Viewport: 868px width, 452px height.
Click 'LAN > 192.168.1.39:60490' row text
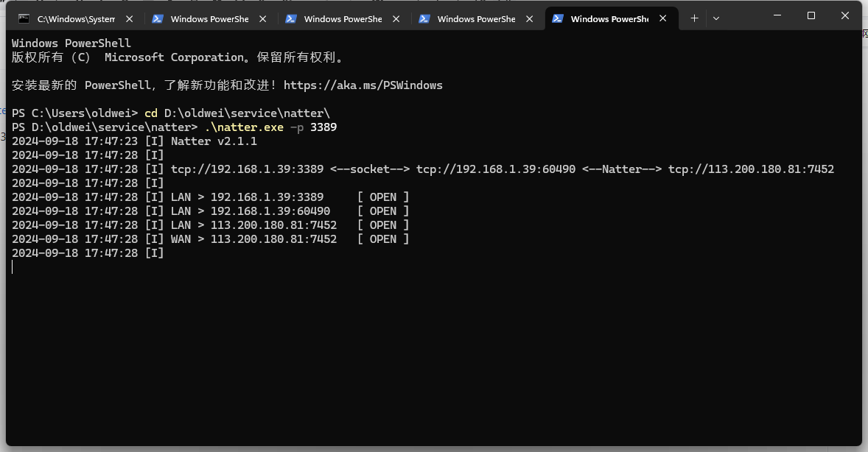click(251, 211)
